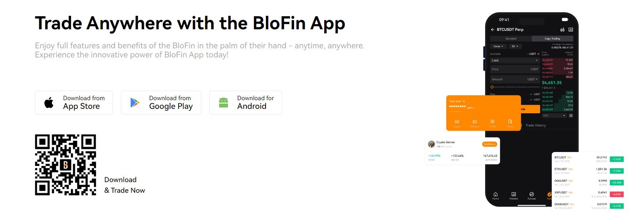Click the Apple logo icon
644x213 pixels.
tap(49, 103)
